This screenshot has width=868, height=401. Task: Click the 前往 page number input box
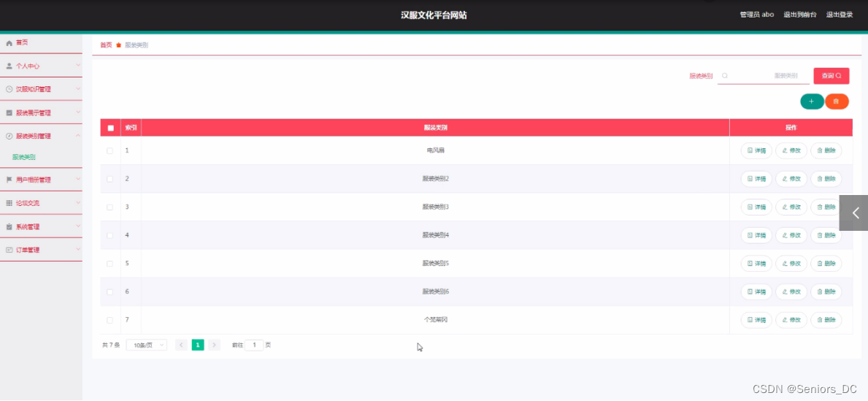click(x=254, y=345)
